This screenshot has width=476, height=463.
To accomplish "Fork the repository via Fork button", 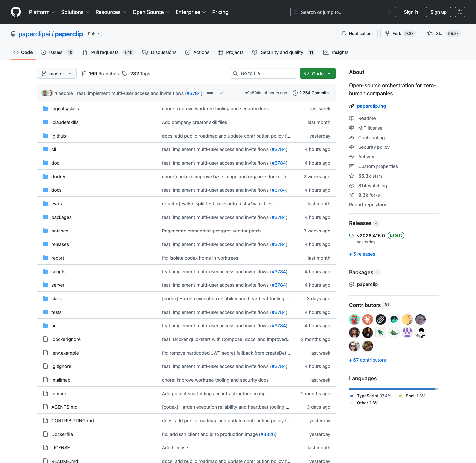I will coord(400,34).
